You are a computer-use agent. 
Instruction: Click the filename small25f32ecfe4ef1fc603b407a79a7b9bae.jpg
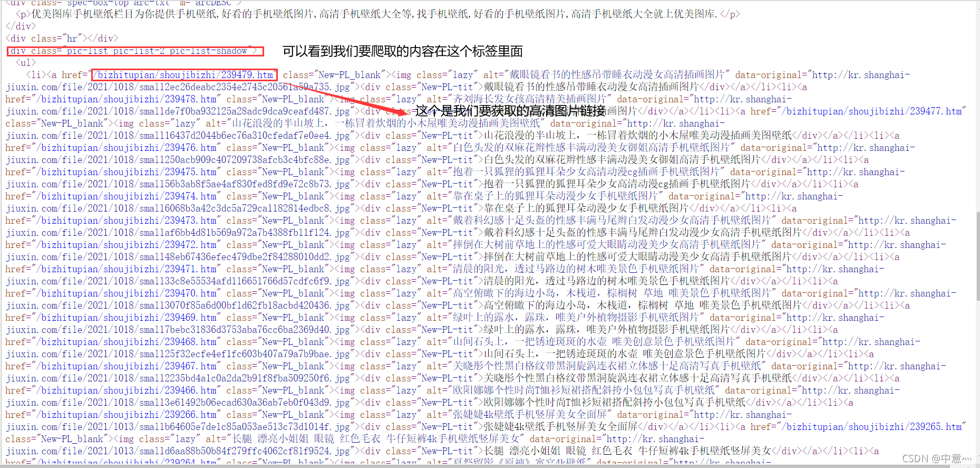tap(245, 354)
